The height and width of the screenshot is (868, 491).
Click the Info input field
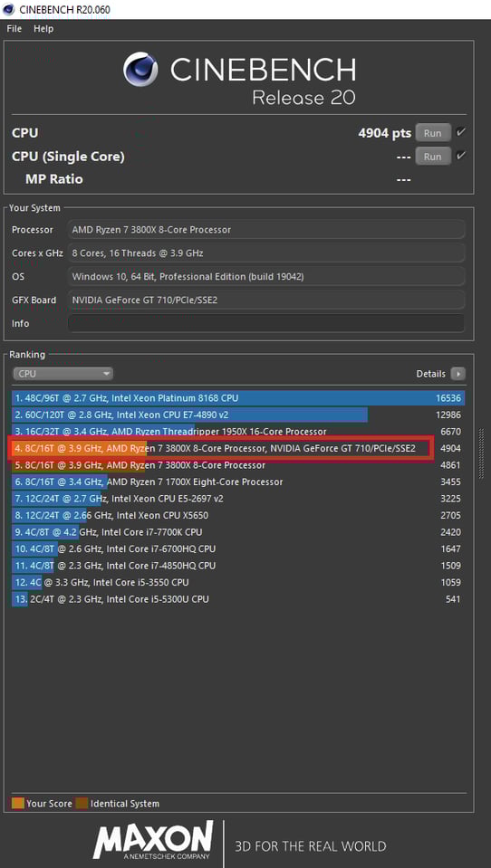266,323
